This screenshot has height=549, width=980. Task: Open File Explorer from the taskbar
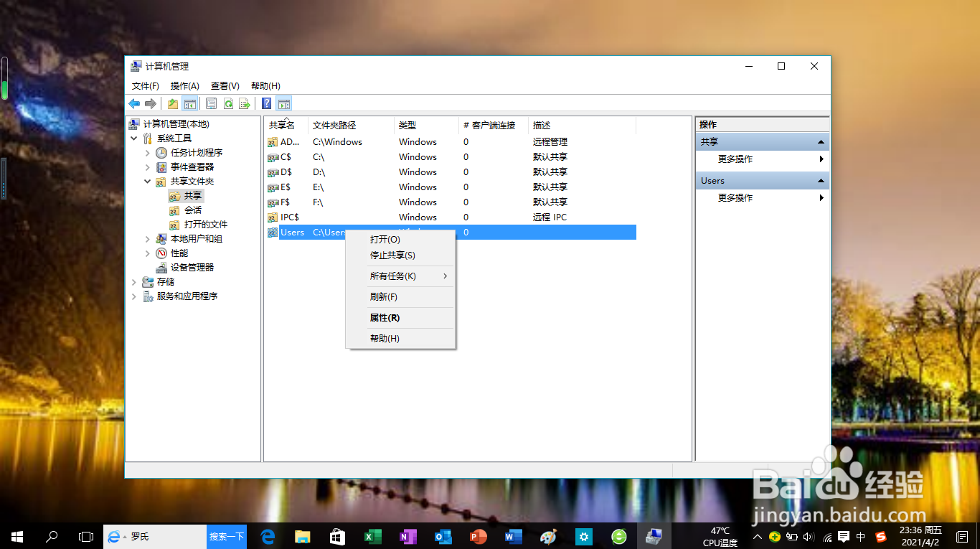303,536
